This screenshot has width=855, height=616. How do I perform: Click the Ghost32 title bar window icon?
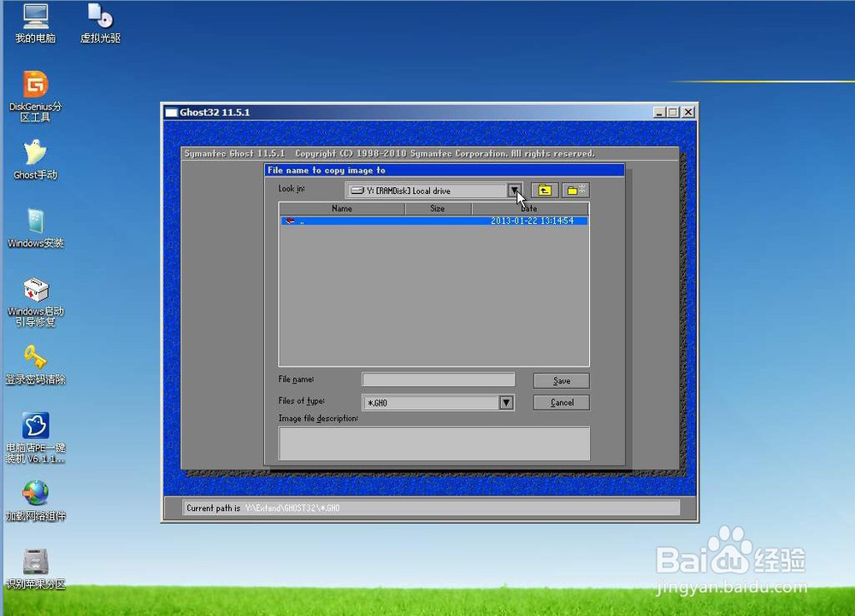click(x=171, y=112)
